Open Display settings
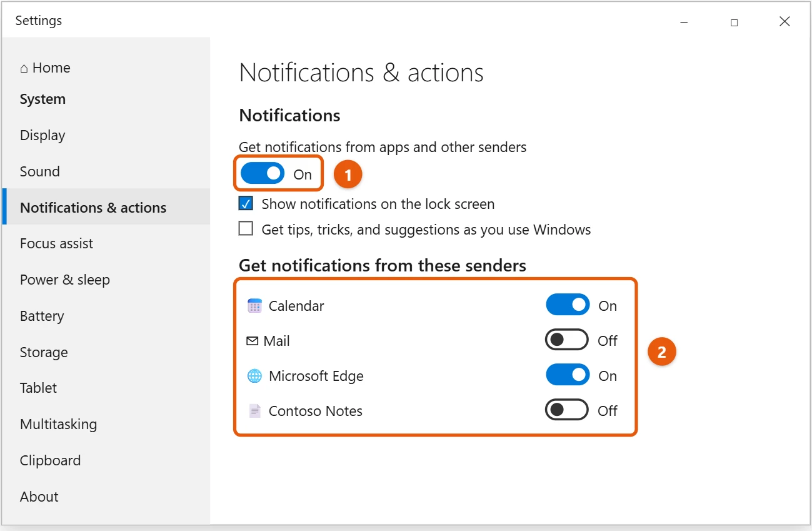The height and width of the screenshot is (531, 812). pos(43,135)
